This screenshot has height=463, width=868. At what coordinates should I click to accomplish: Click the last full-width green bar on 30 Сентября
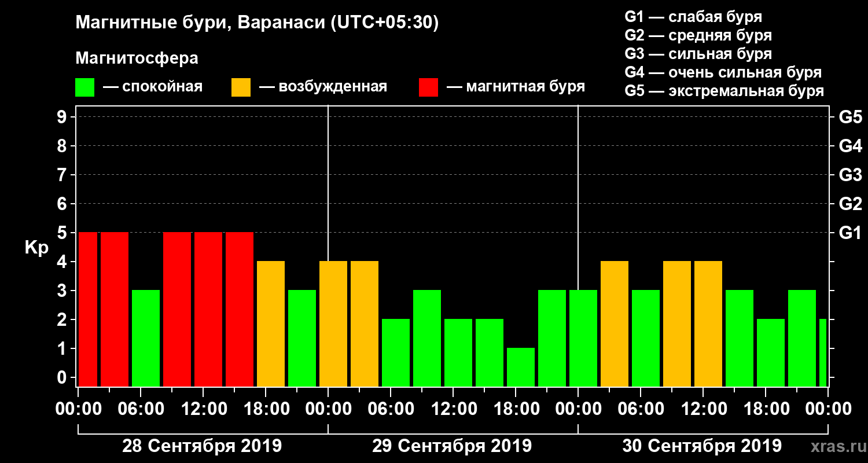[x=802, y=338]
